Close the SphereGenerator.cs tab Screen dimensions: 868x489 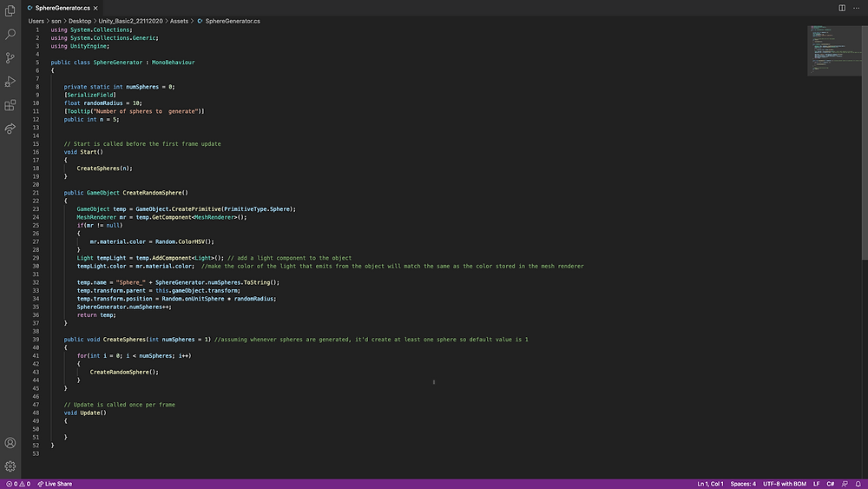95,8
